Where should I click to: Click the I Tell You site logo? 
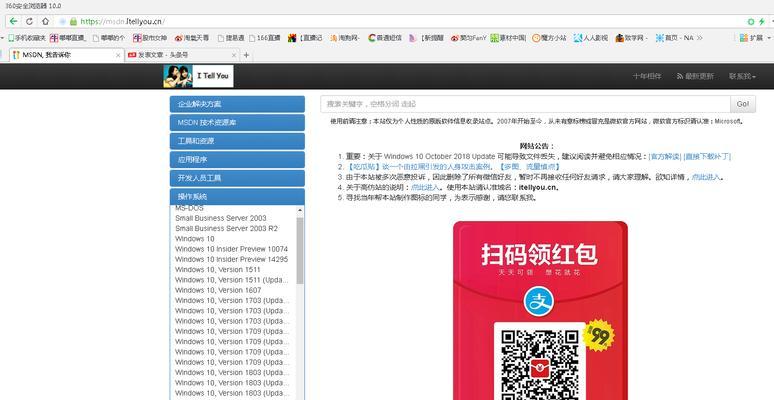pyautogui.click(x=198, y=76)
